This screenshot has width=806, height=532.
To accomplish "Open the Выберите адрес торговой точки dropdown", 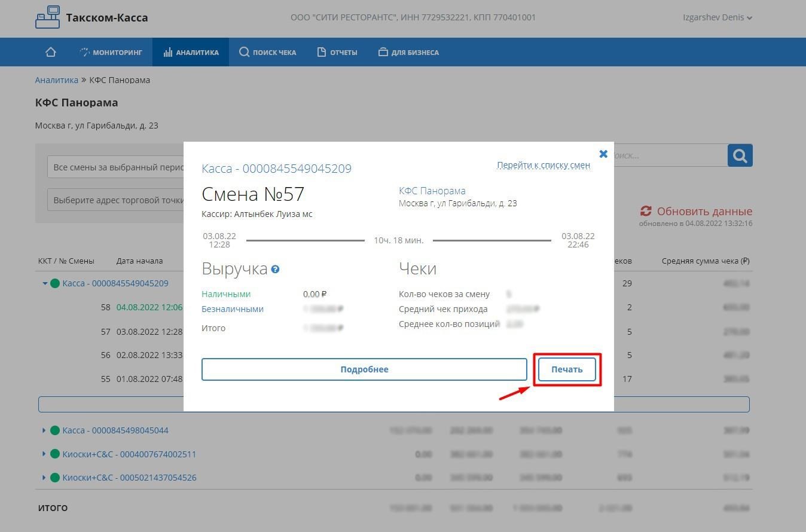I will 116,200.
